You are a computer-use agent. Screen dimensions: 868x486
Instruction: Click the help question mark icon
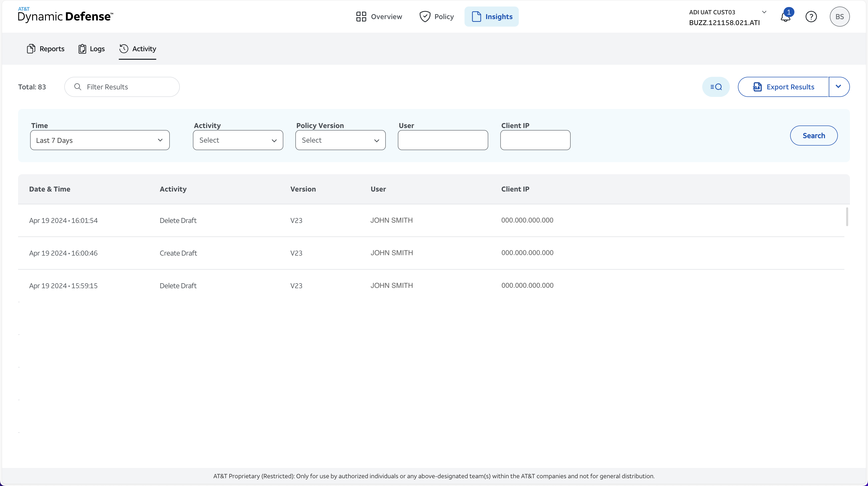[x=811, y=17]
